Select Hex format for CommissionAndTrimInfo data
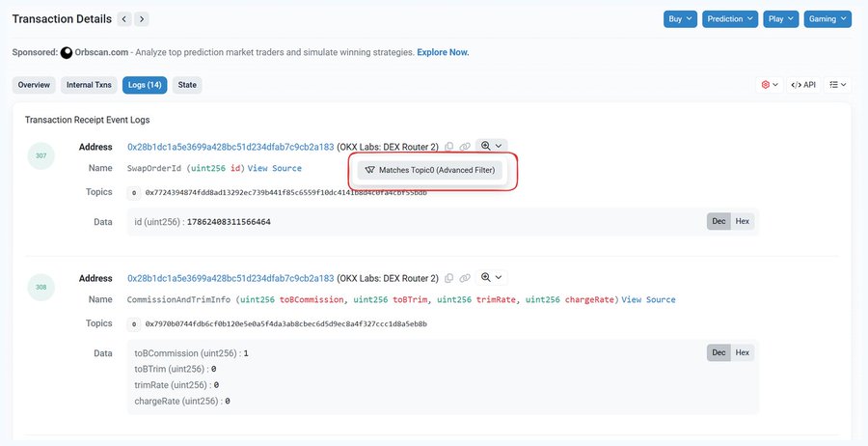The height and width of the screenshot is (446, 868). [x=743, y=352]
